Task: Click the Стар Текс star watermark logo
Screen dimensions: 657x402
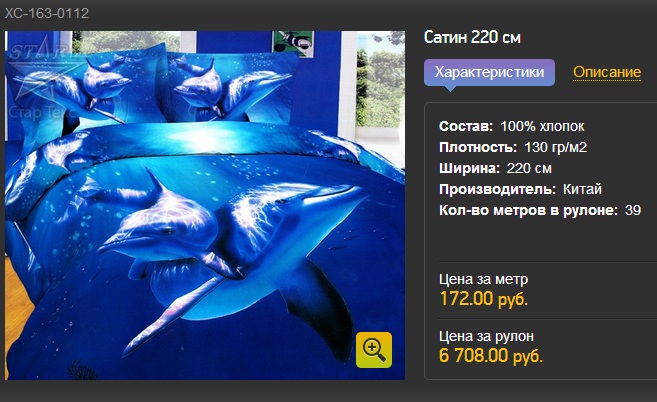Action: click(42, 82)
